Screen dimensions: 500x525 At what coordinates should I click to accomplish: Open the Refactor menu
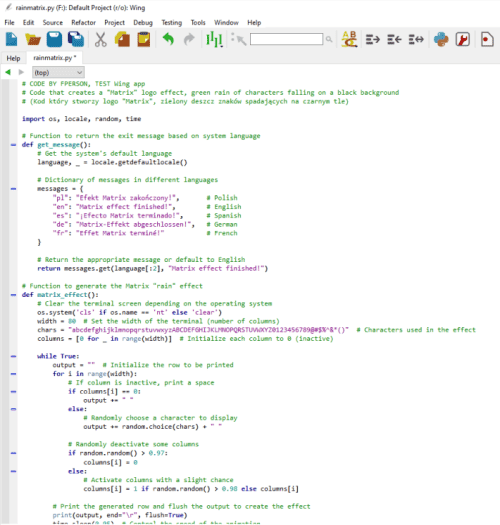83,22
